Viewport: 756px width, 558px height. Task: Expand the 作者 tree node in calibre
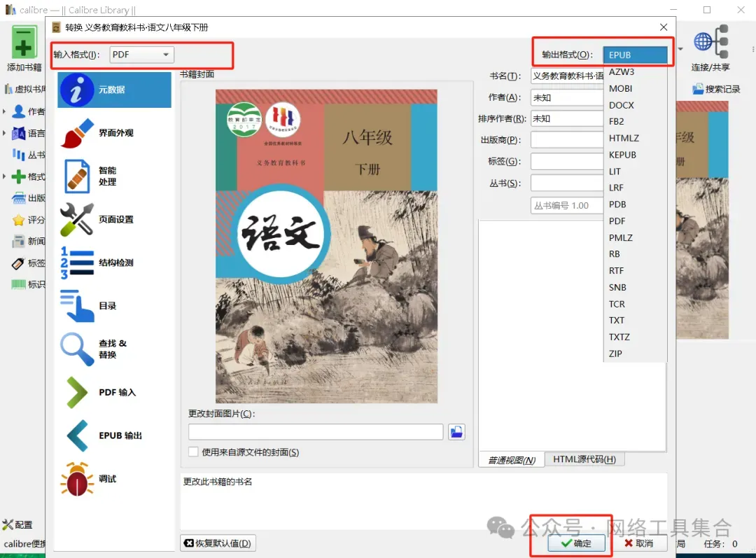coord(4,111)
